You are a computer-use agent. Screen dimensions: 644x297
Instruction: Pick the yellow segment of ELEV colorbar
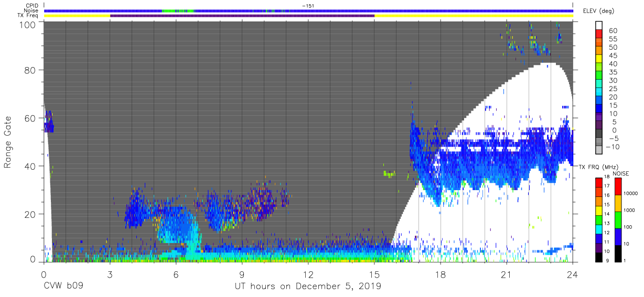[x=600, y=59]
